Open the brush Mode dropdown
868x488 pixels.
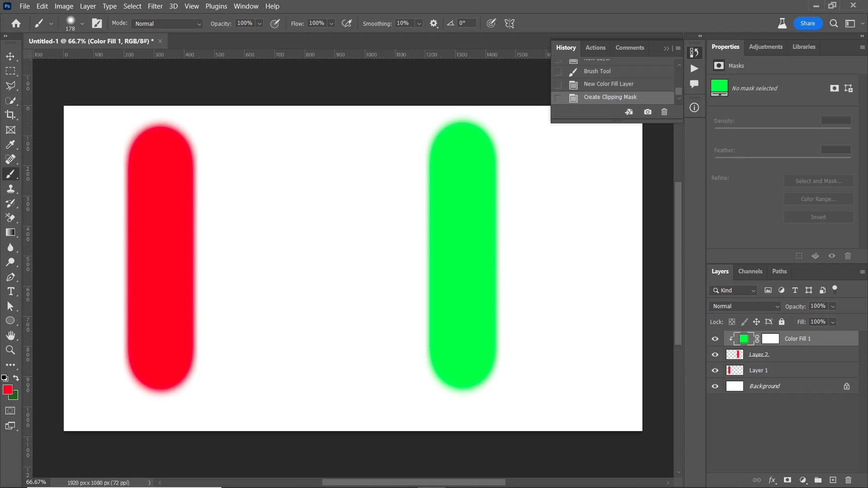[167, 23]
